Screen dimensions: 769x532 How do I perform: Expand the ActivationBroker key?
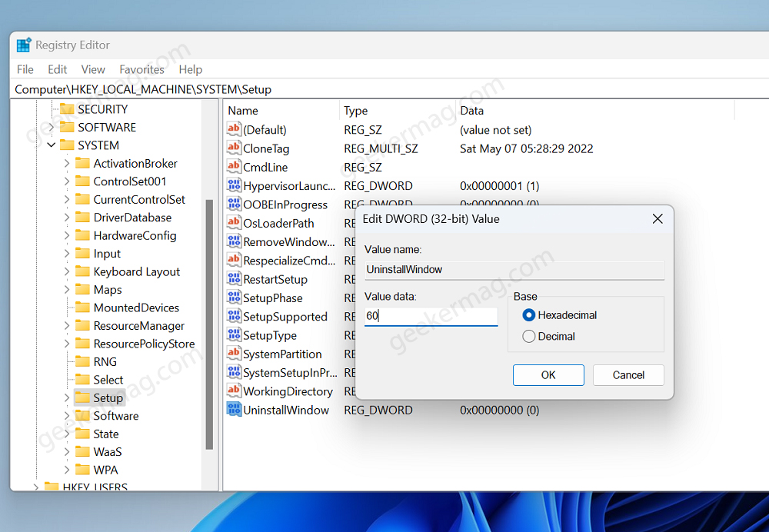click(x=67, y=163)
